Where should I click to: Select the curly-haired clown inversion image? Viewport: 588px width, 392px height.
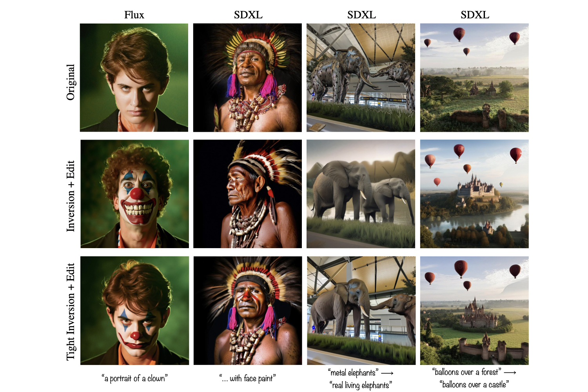(134, 194)
